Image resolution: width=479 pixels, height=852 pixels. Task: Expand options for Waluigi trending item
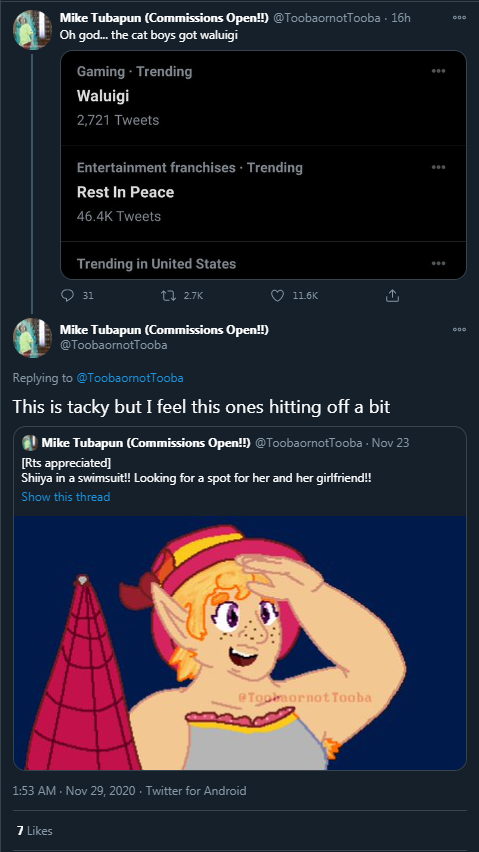coord(438,71)
